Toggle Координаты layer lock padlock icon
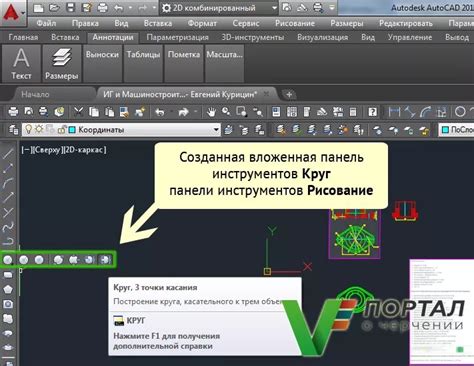The image size is (474, 366). 62,129
